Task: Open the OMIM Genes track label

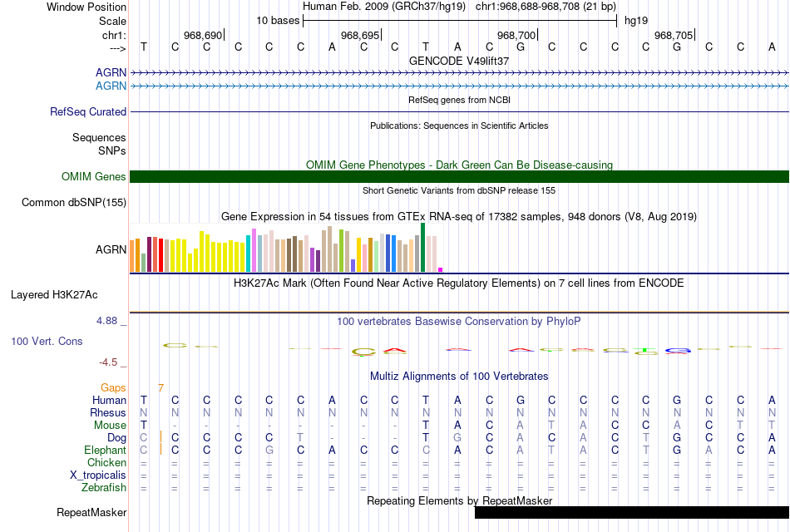Action: 94,176
